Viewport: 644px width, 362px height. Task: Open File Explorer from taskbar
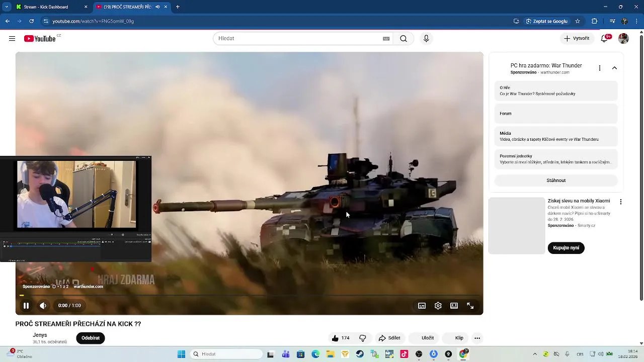point(330,354)
